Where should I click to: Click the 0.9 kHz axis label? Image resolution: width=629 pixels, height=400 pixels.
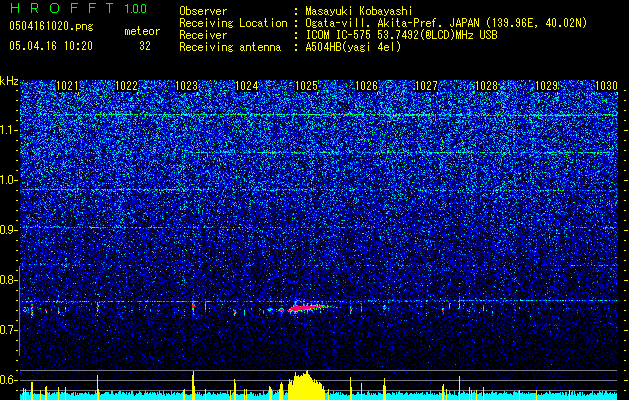(x=9, y=230)
